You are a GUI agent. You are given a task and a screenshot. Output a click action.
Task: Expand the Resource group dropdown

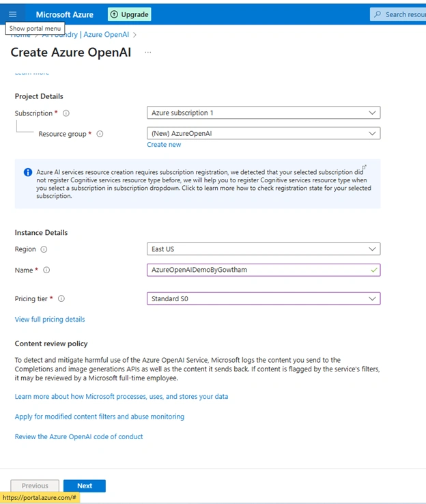(x=264, y=133)
